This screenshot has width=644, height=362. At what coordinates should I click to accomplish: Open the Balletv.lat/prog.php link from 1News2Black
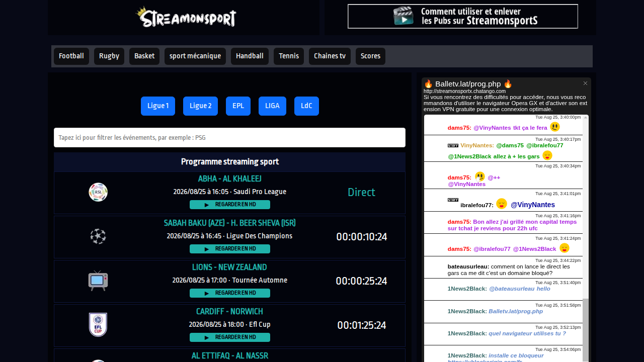[x=516, y=311]
